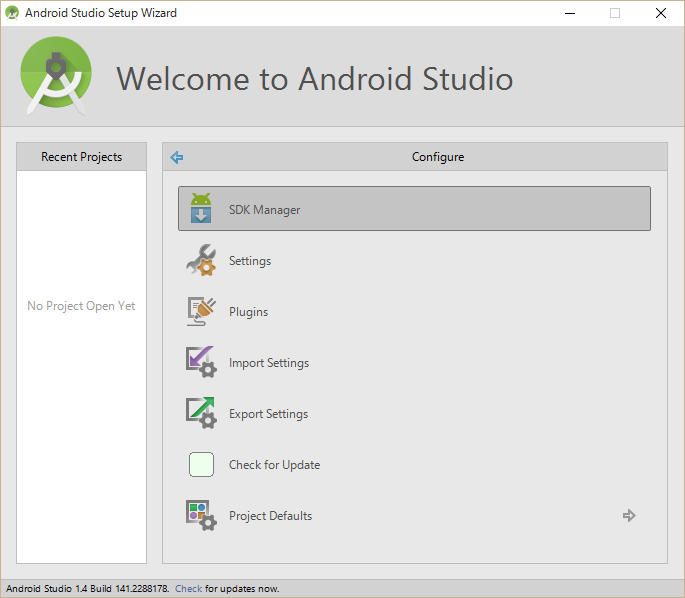685x598 pixels.
Task: Click the Recent Projects header
Action: (x=82, y=156)
